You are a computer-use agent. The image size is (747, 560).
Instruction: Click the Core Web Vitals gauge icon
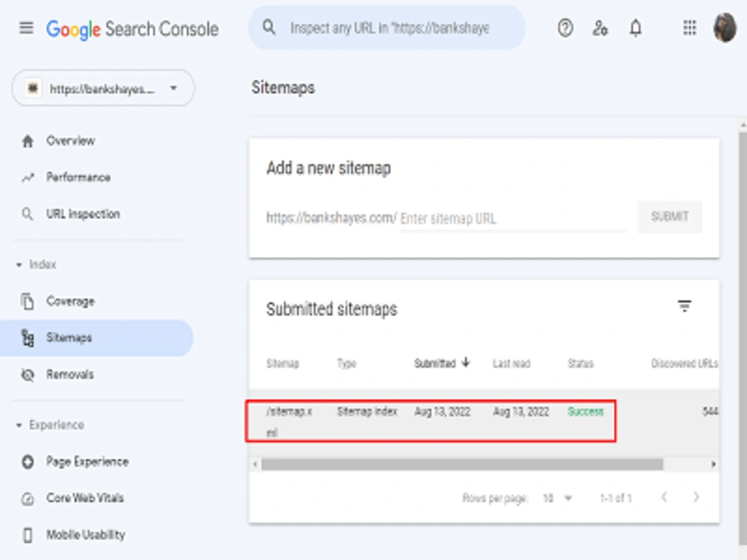tap(28, 499)
